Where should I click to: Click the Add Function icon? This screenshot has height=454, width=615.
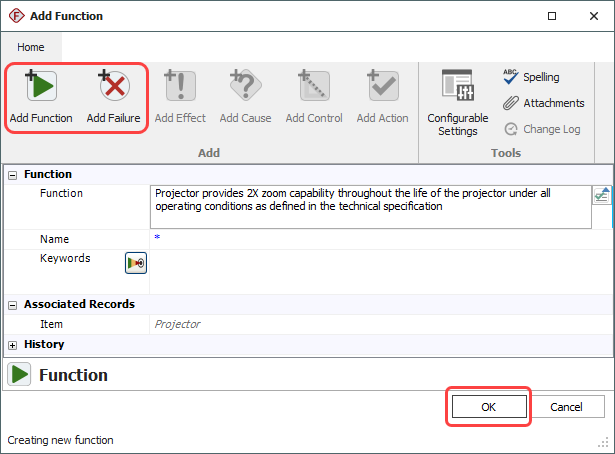coord(40,88)
